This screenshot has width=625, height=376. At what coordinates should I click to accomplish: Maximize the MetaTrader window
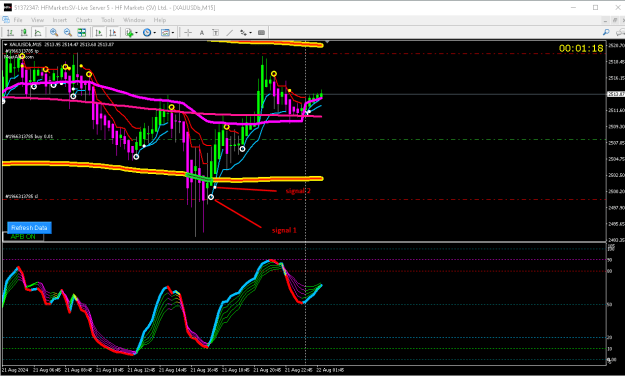point(596,8)
